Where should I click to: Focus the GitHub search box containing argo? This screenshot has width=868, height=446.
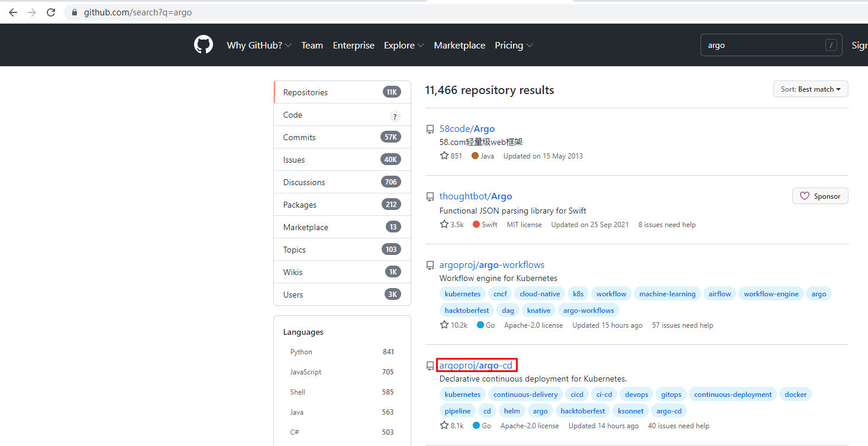(772, 45)
